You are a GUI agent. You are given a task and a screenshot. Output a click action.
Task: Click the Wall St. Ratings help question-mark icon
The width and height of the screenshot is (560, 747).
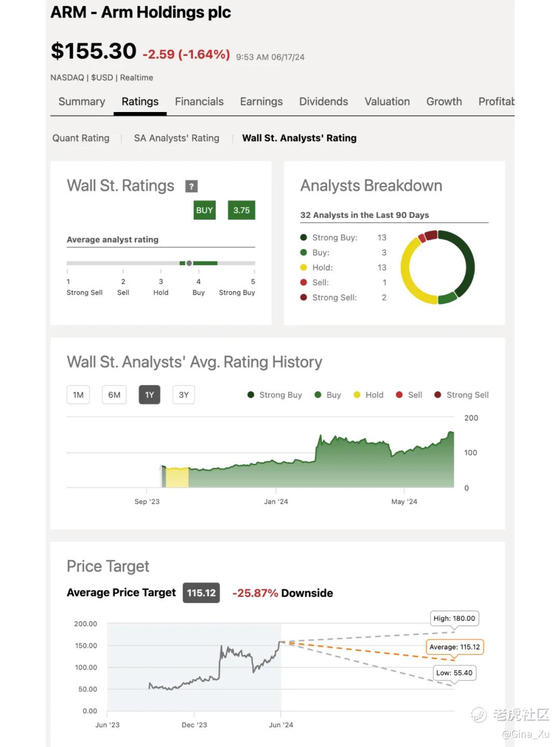pyautogui.click(x=191, y=186)
